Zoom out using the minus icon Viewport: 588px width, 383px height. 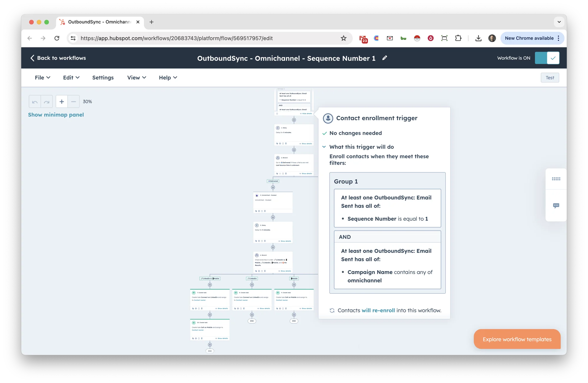[x=73, y=101]
